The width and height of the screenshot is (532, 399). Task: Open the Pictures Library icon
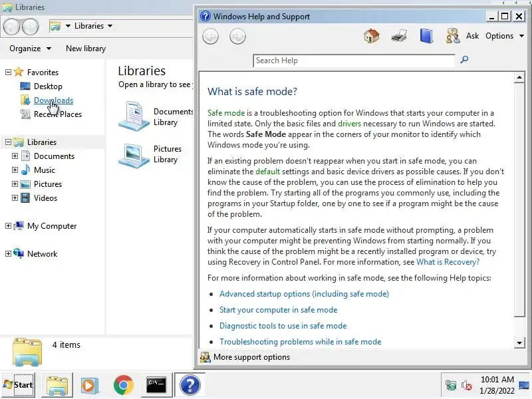click(x=134, y=154)
